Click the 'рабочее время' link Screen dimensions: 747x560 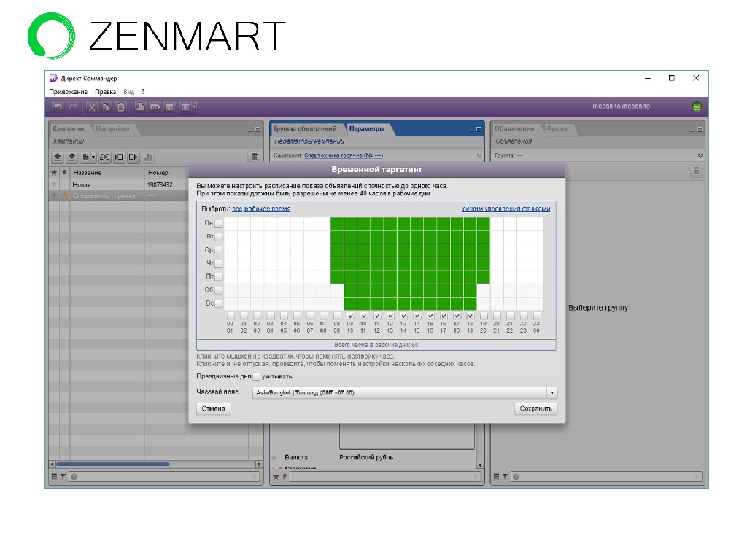coord(267,209)
